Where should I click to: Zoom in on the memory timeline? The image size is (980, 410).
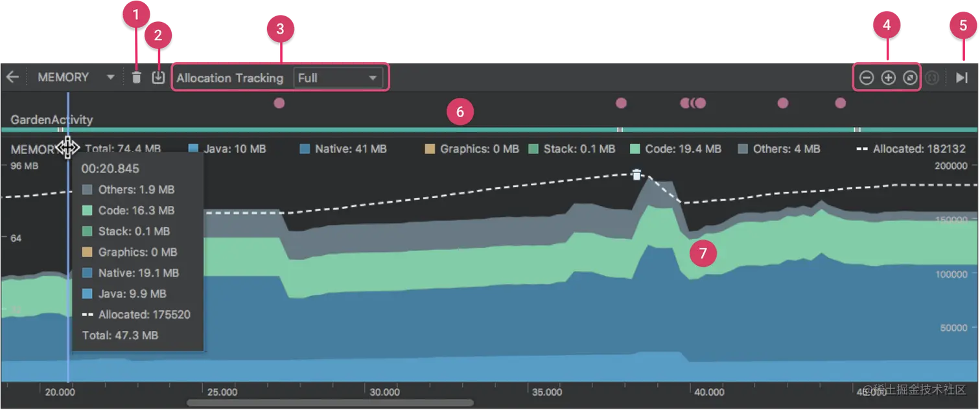pyautogui.click(x=889, y=78)
